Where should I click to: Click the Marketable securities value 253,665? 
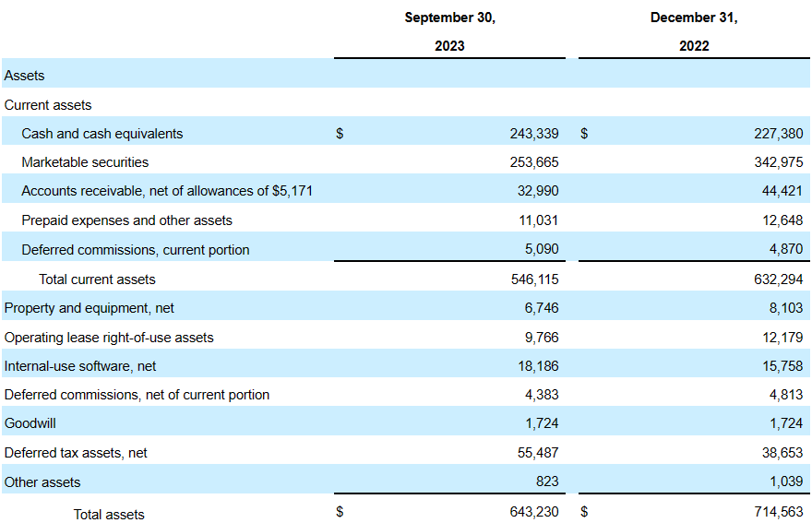[x=533, y=162]
